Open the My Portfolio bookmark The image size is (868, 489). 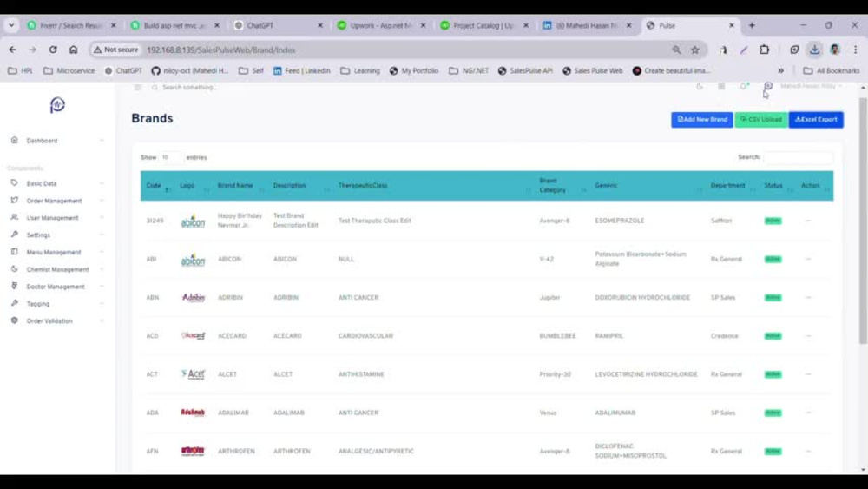pyautogui.click(x=414, y=71)
